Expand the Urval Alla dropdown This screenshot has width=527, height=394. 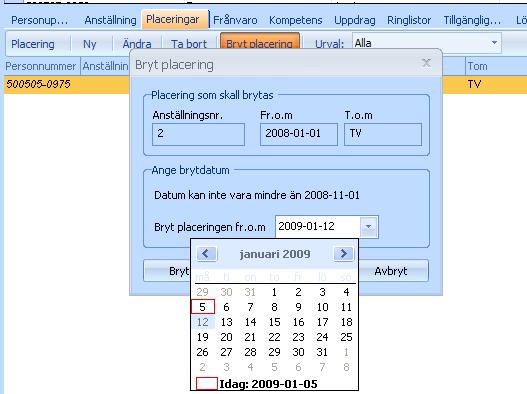[494, 43]
